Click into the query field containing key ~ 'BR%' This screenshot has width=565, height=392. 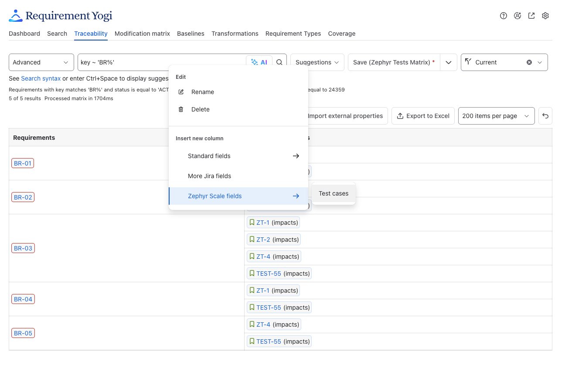click(x=162, y=62)
